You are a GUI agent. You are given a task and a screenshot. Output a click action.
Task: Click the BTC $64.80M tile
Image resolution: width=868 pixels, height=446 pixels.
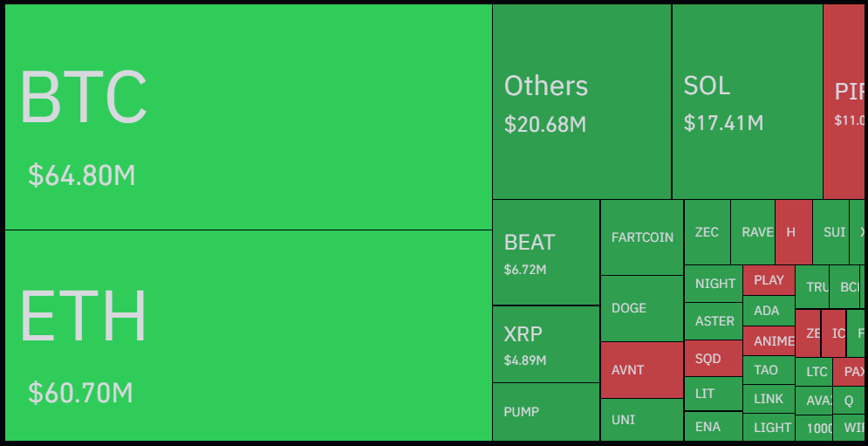click(248, 117)
